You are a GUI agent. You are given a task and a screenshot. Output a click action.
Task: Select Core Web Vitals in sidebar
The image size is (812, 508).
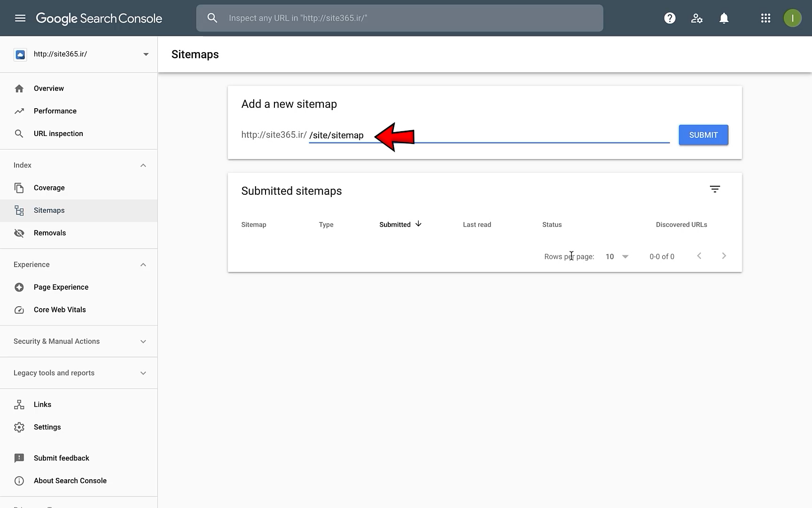coord(60,310)
